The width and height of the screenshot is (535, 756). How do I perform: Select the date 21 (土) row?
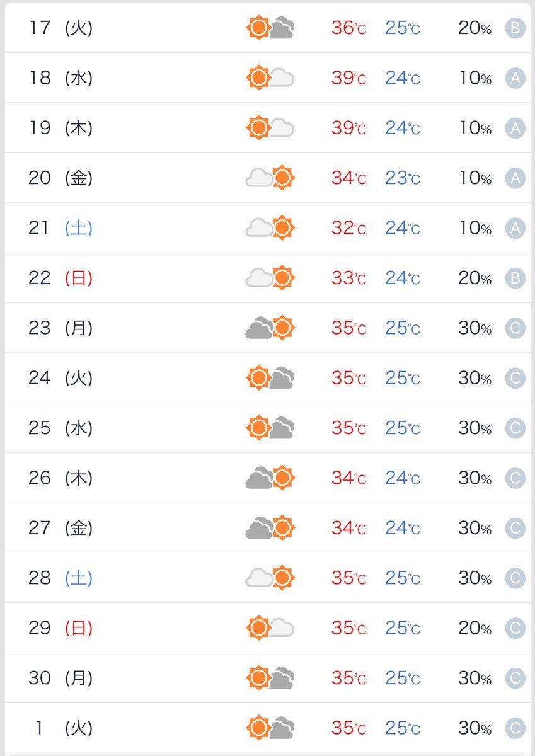(x=267, y=228)
